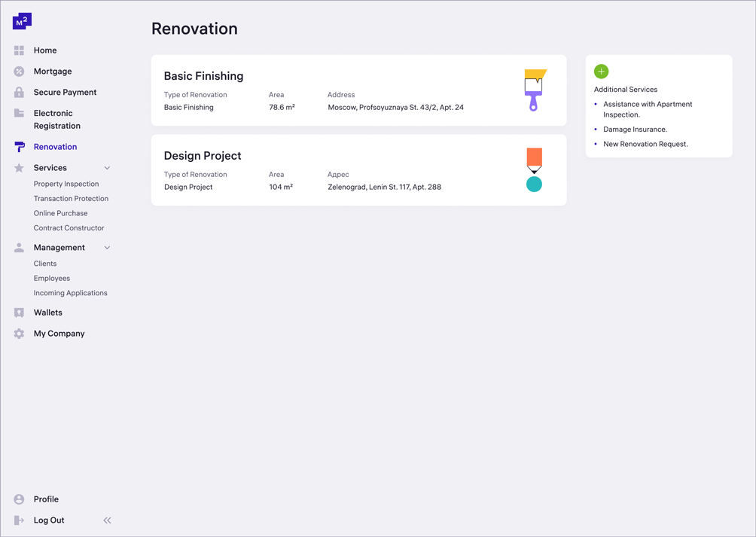Click the M2 logo icon
The width and height of the screenshot is (756, 537).
pyautogui.click(x=22, y=21)
